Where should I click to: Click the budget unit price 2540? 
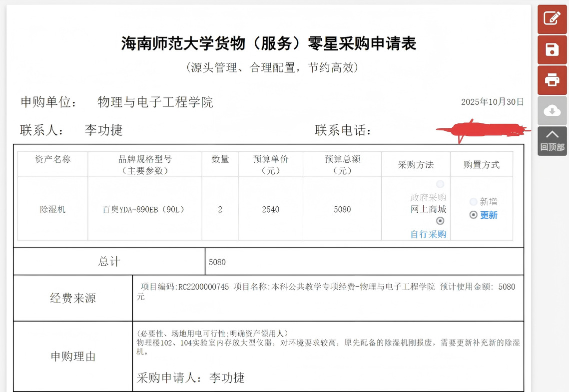click(x=270, y=210)
